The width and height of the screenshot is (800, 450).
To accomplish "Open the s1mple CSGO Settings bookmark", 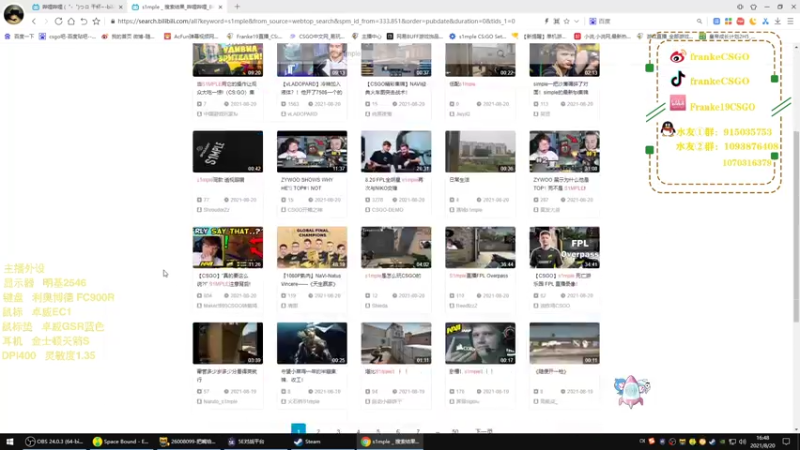I will click(478, 36).
